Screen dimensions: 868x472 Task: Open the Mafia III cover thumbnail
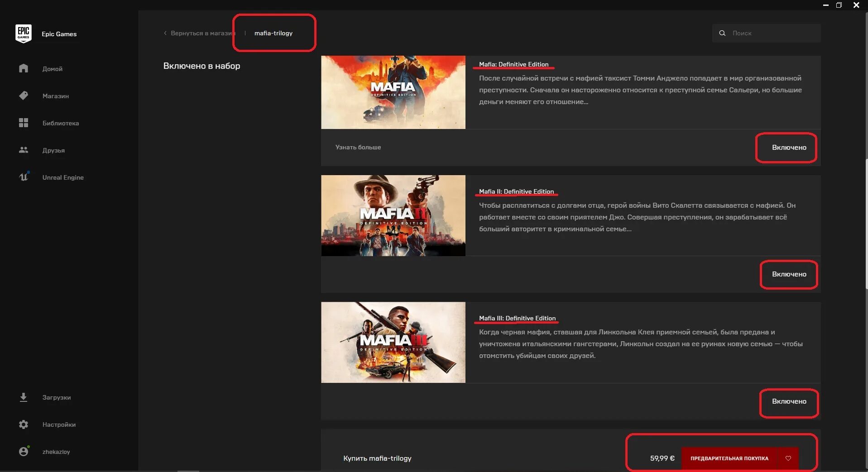[x=393, y=342]
